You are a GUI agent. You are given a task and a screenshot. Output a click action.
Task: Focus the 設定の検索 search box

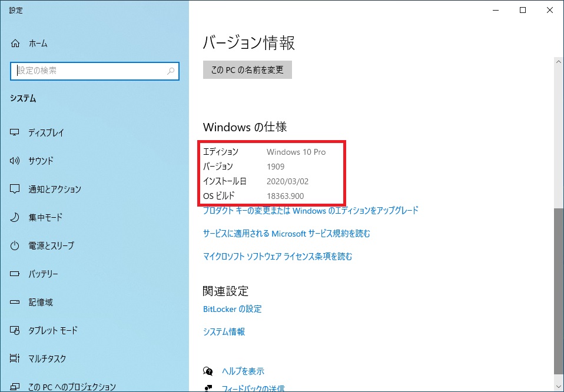click(95, 71)
